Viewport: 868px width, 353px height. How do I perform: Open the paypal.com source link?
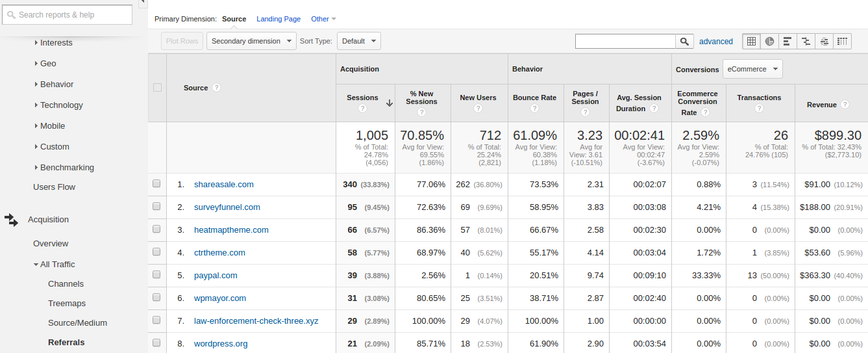pyautogui.click(x=216, y=276)
